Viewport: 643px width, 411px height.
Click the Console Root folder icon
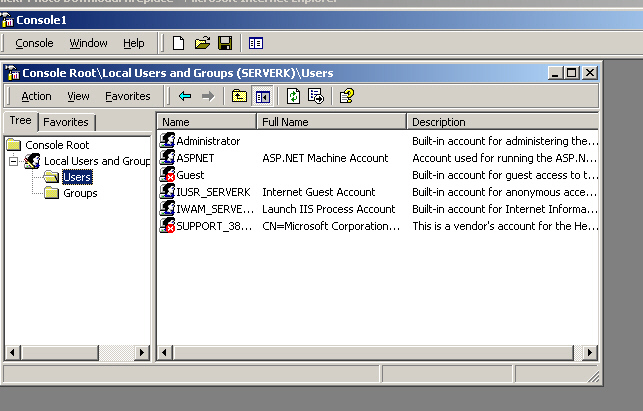pos(14,144)
